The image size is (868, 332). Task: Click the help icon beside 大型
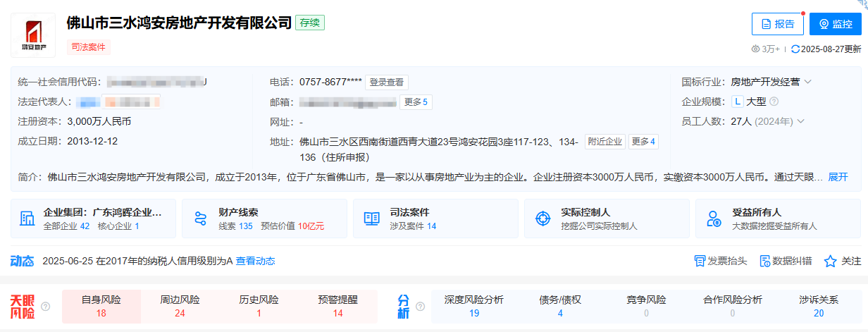774,102
